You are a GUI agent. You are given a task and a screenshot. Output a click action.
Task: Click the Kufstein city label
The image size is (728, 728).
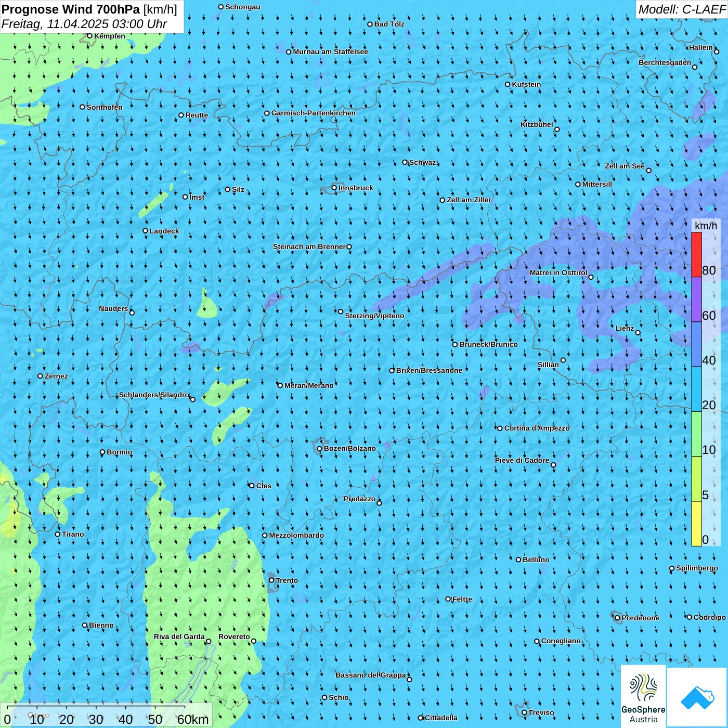pos(526,84)
